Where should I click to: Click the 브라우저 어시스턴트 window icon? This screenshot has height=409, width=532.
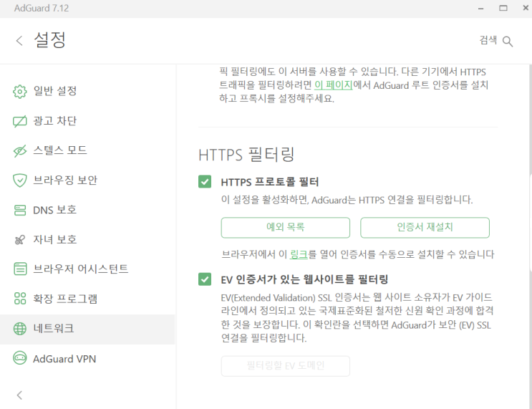click(19, 269)
